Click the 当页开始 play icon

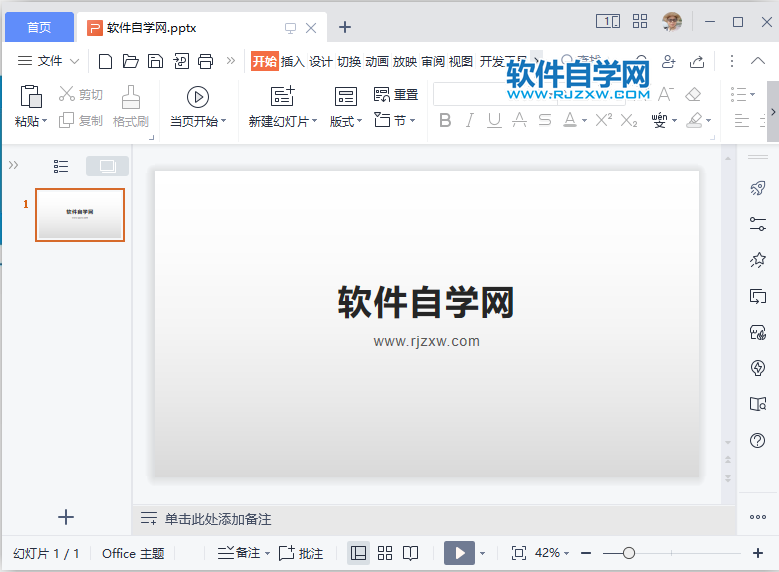198,97
